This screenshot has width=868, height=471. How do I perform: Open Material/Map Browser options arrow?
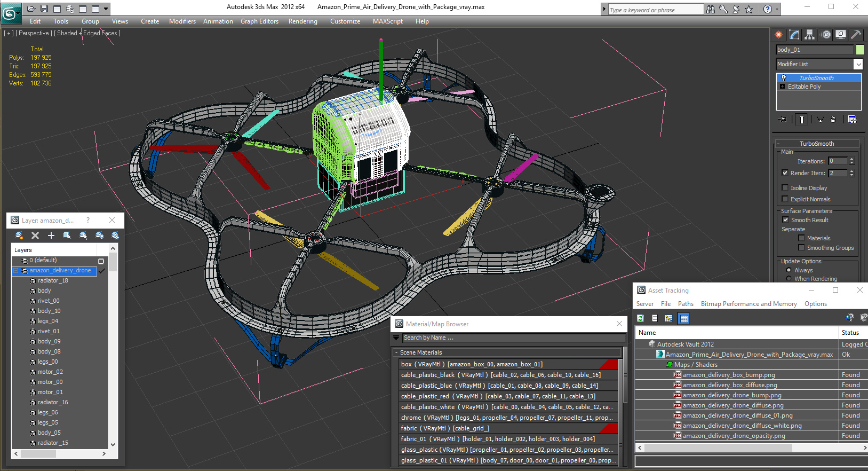pyautogui.click(x=396, y=337)
